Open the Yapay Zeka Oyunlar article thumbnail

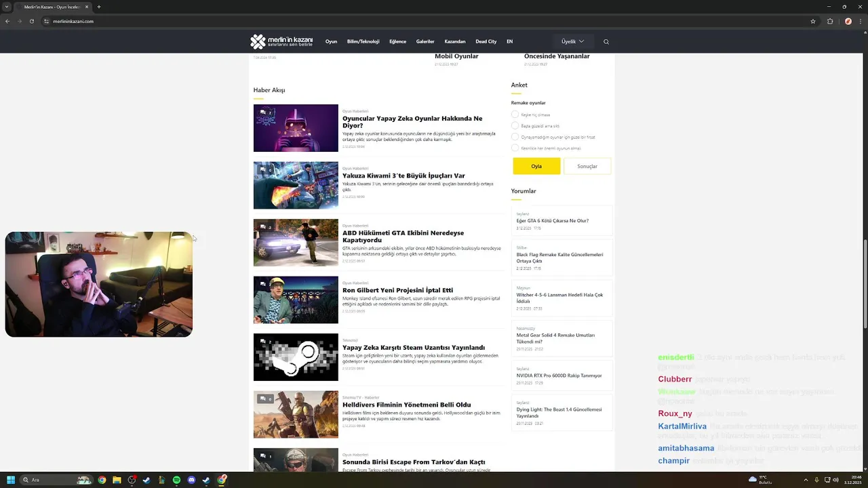pyautogui.click(x=296, y=128)
